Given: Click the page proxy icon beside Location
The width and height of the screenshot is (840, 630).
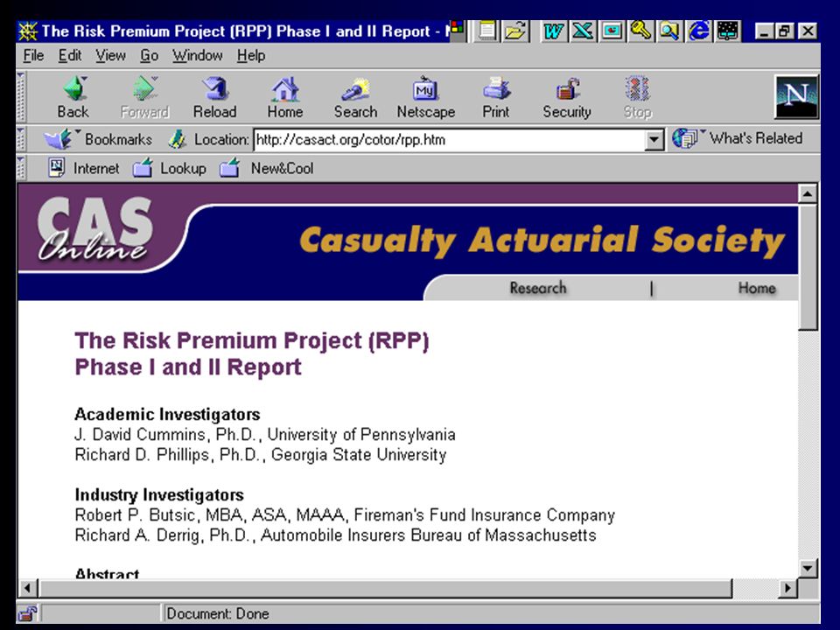Looking at the screenshot, I should pos(177,140).
